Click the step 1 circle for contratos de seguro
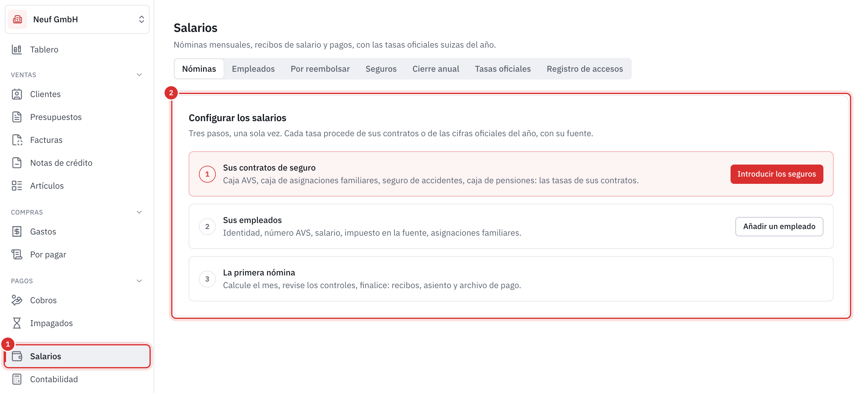Viewport: 868px width, 393px height. tap(207, 174)
